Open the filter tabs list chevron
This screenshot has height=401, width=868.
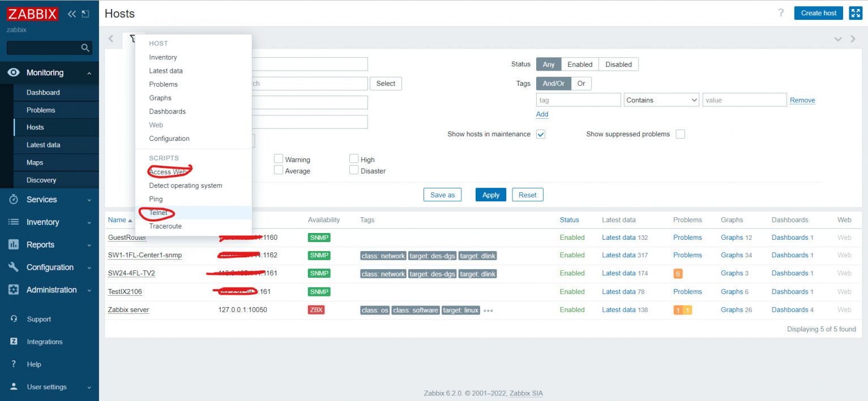(838, 39)
